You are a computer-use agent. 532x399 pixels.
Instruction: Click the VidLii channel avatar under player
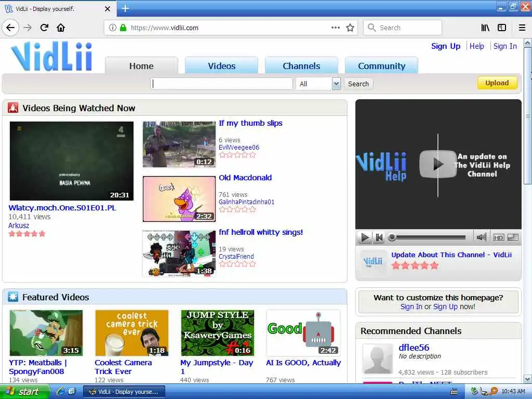point(373,262)
